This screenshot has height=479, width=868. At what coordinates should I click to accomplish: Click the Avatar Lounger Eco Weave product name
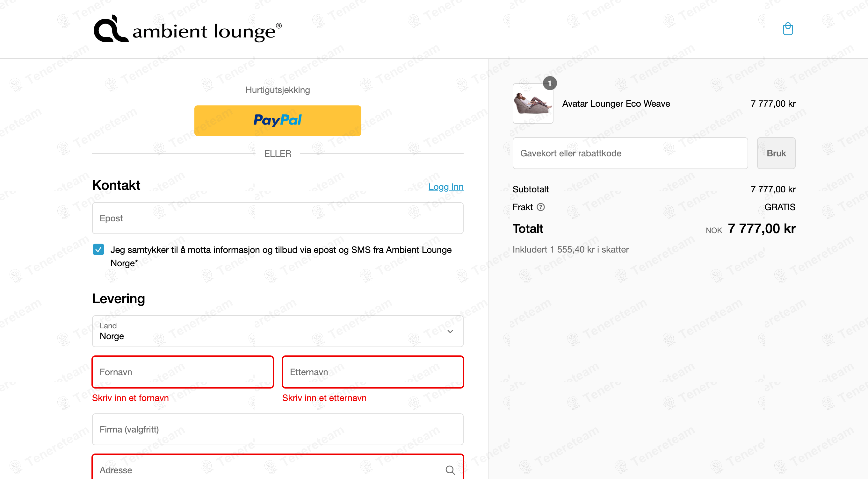(x=616, y=104)
